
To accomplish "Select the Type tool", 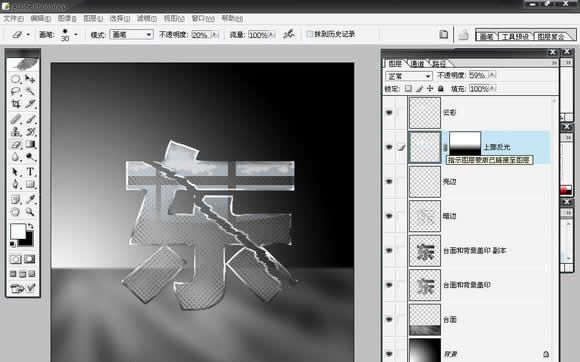I will point(30,172).
